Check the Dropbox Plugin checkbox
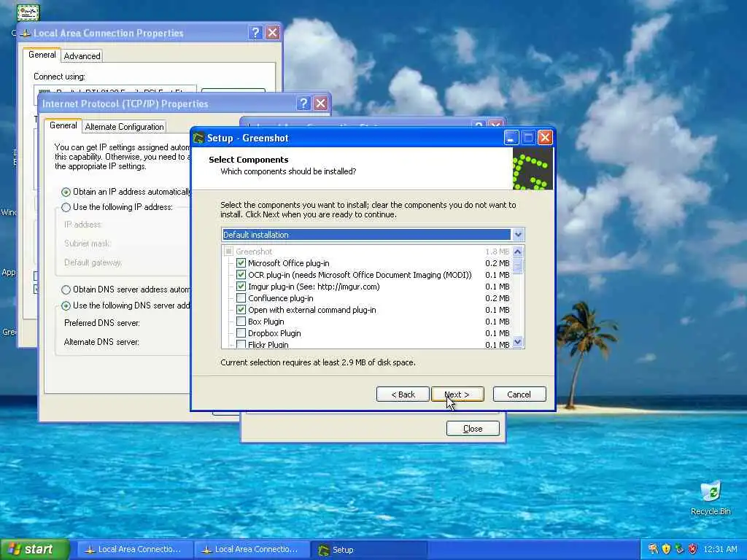The width and height of the screenshot is (747, 560). (241, 332)
